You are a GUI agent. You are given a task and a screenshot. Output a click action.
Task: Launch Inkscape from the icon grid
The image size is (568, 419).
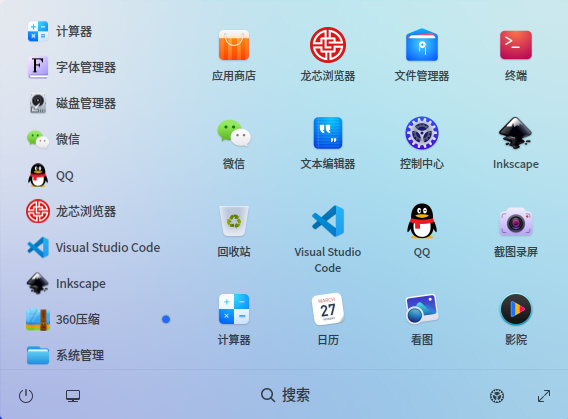pyautogui.click(x=515, y=133)
